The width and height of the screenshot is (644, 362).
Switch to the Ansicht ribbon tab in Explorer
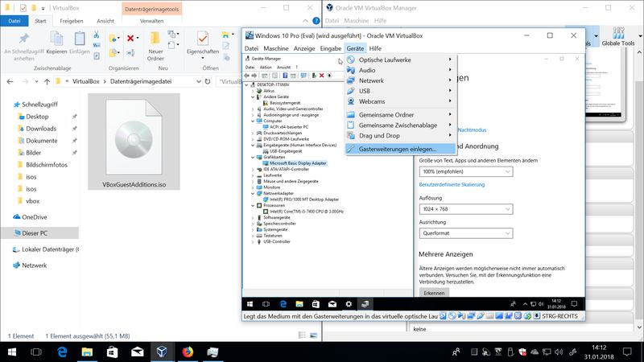[x=105, y=21]
